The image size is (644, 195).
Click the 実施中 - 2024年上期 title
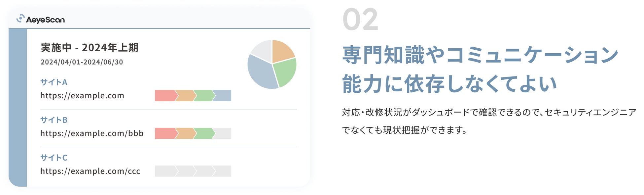[89, 48]
